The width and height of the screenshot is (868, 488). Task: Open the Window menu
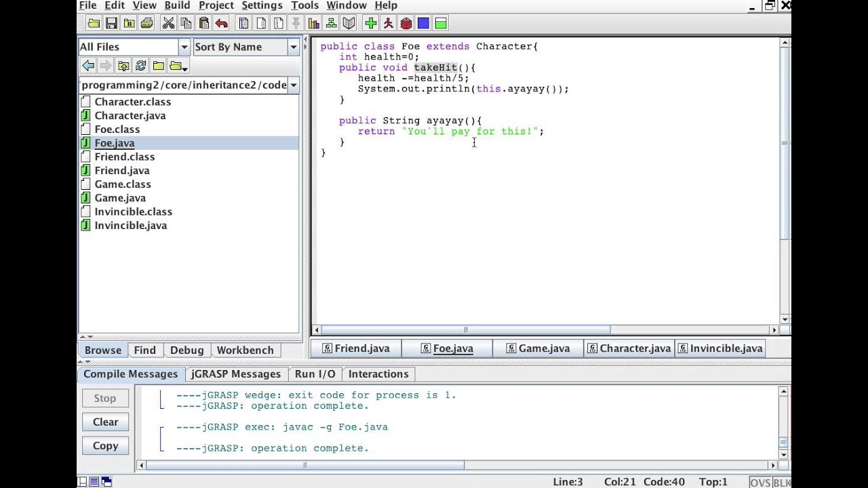coord(347,5)
